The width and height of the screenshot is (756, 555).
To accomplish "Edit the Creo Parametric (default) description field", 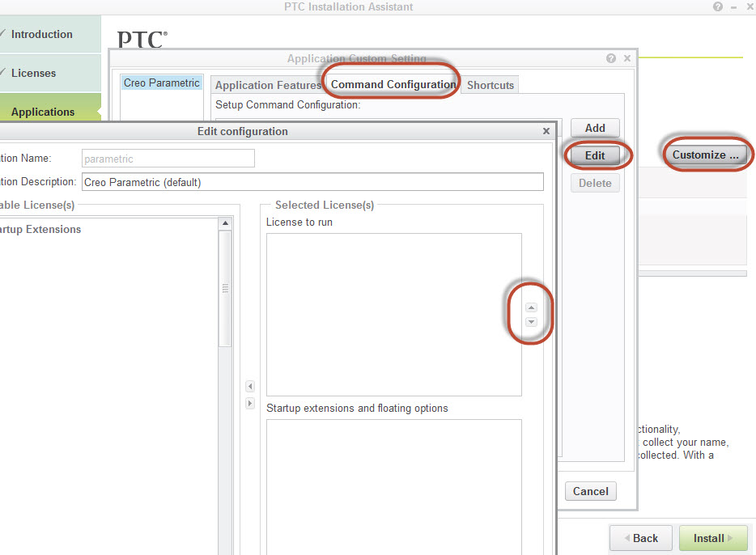I will point(312,182).
